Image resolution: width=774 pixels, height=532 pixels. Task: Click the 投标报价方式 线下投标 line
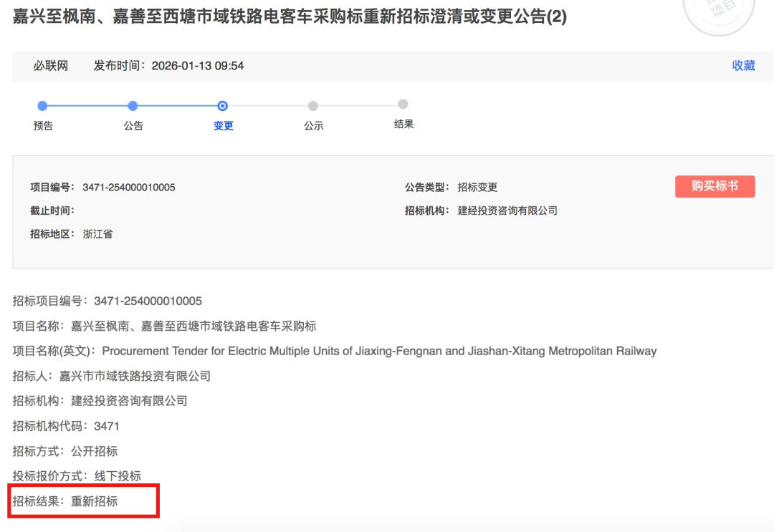77,476
